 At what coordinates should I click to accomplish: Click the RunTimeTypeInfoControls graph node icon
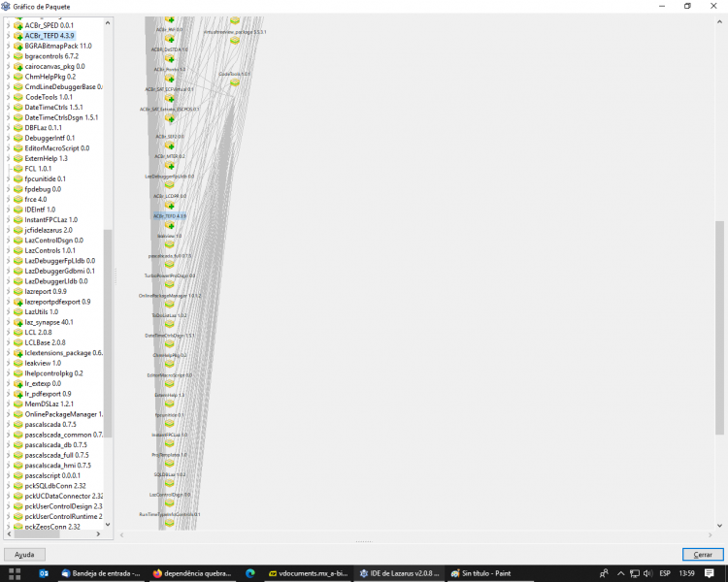[x=170, y=523]
